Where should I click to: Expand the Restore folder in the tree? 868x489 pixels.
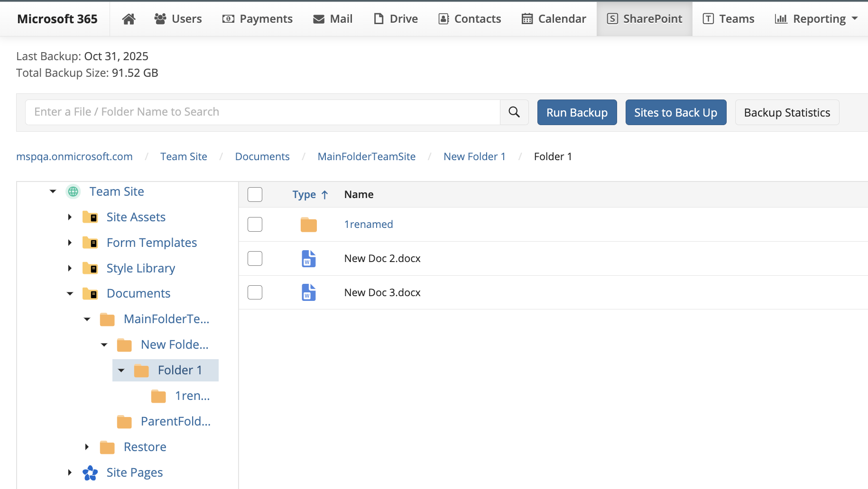coord(86,446)
